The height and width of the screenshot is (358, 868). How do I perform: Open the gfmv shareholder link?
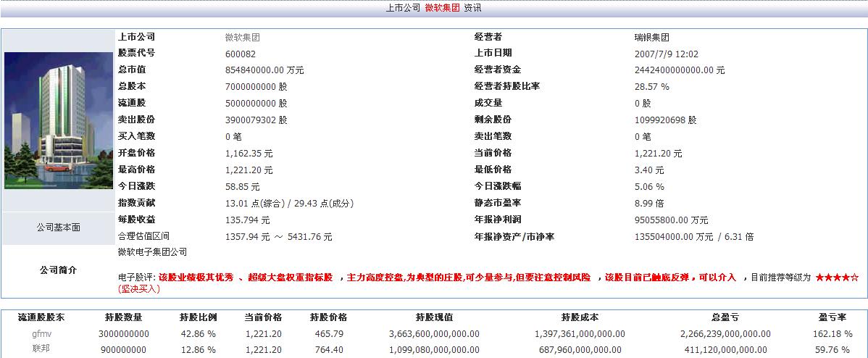point(41,333)
